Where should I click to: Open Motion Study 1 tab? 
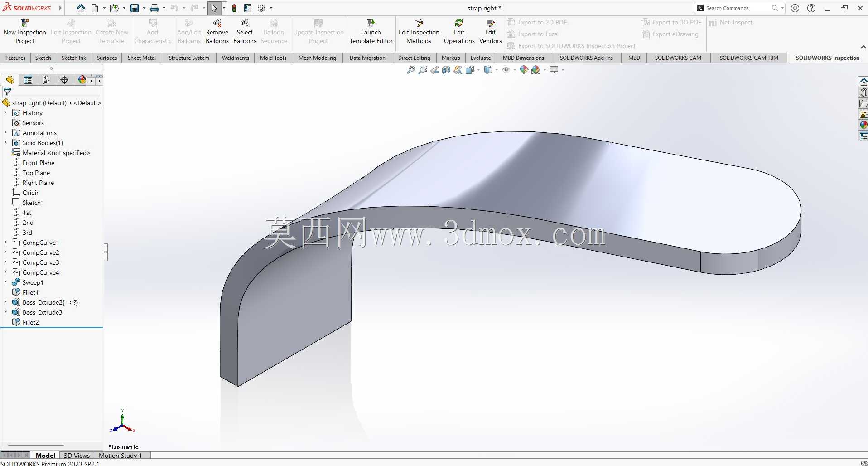(121, 456)
